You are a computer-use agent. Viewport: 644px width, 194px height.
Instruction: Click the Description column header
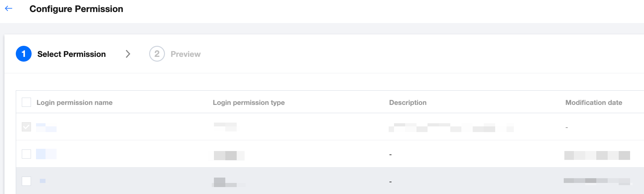pos(408,102)
